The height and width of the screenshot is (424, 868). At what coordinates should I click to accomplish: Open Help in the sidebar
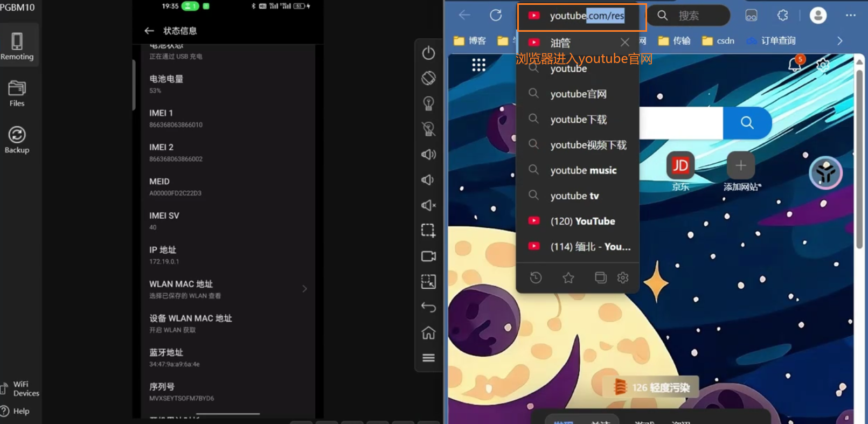15,411
